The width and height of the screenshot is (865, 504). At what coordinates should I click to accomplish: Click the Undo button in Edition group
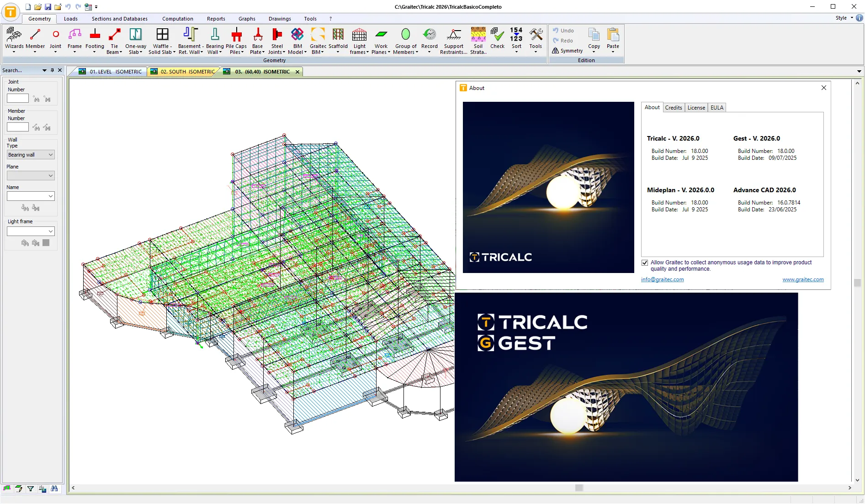(563, 31)
